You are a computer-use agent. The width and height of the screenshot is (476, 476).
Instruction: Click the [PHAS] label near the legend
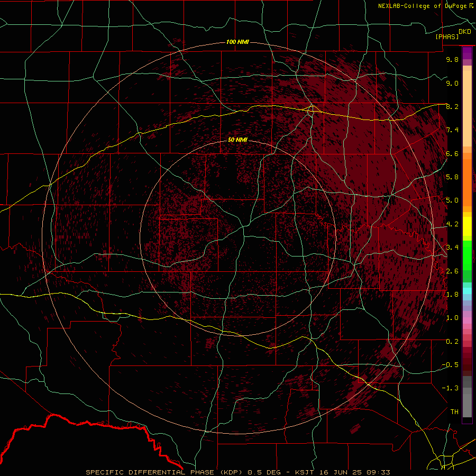point(447,36)
